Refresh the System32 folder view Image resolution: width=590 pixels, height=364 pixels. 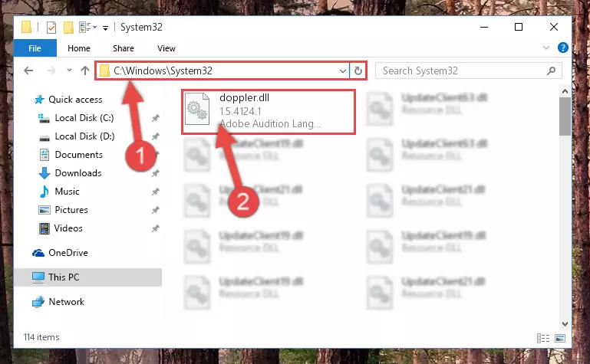pos(358,71)
